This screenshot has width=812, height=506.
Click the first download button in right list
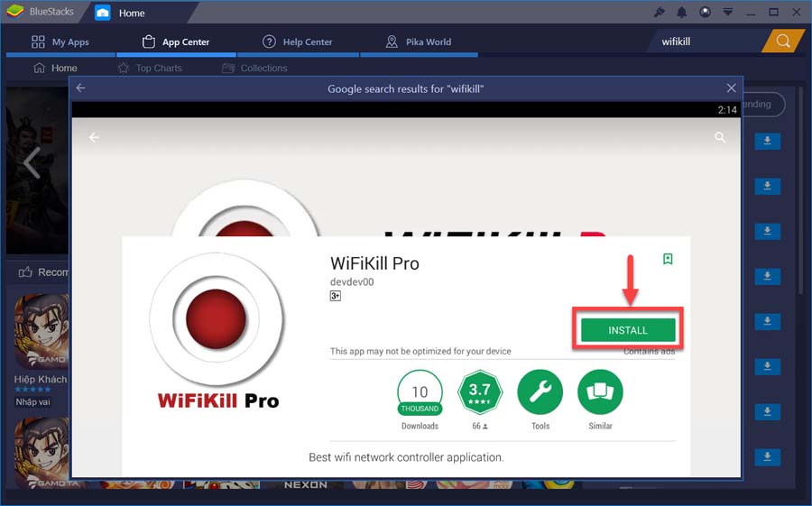pos(768,141)
